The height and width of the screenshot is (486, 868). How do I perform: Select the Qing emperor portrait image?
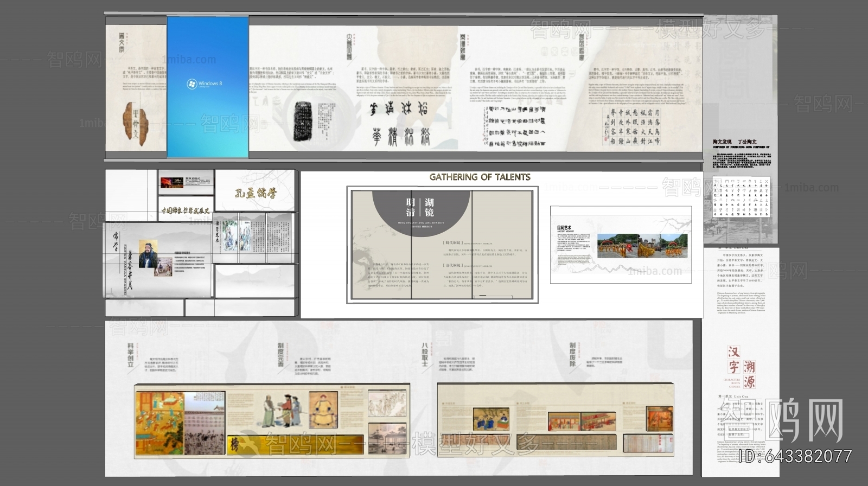tap(323, 410)
